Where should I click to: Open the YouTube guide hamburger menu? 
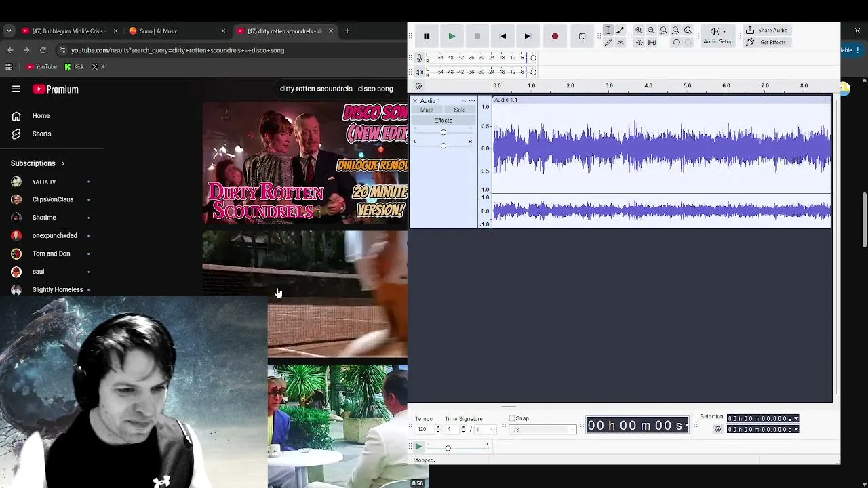pos(16,89)
